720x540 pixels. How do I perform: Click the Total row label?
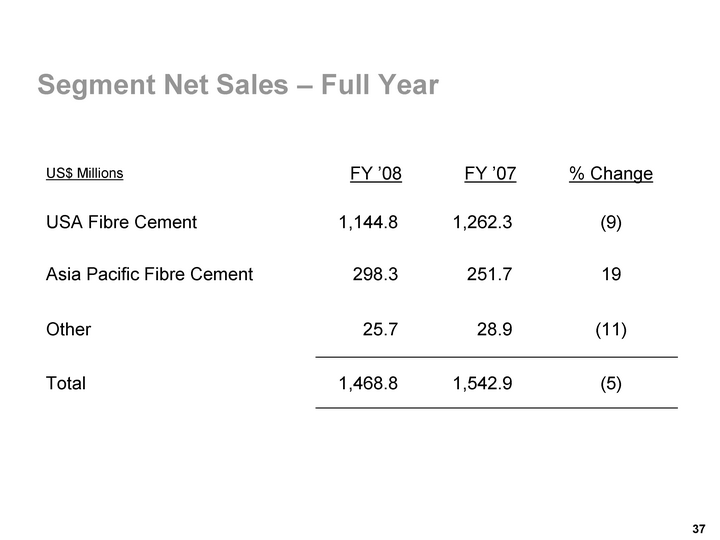tap(66, 382)
